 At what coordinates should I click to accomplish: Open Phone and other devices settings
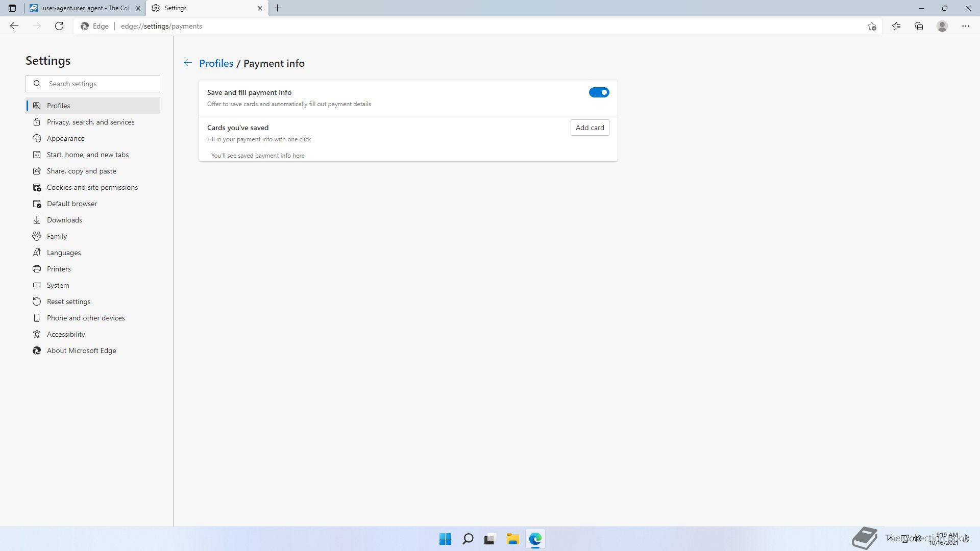[93, 318]
